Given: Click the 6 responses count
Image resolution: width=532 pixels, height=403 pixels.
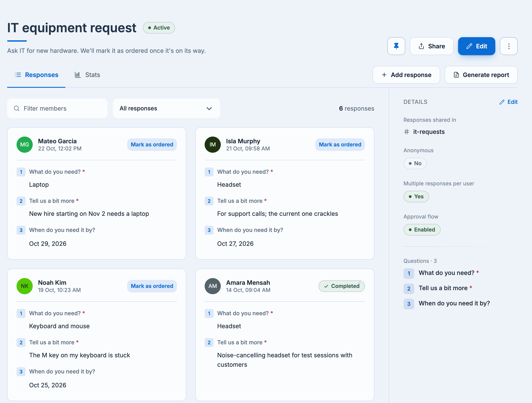Looking at the screenshot, I should click(x=357, y=108).
